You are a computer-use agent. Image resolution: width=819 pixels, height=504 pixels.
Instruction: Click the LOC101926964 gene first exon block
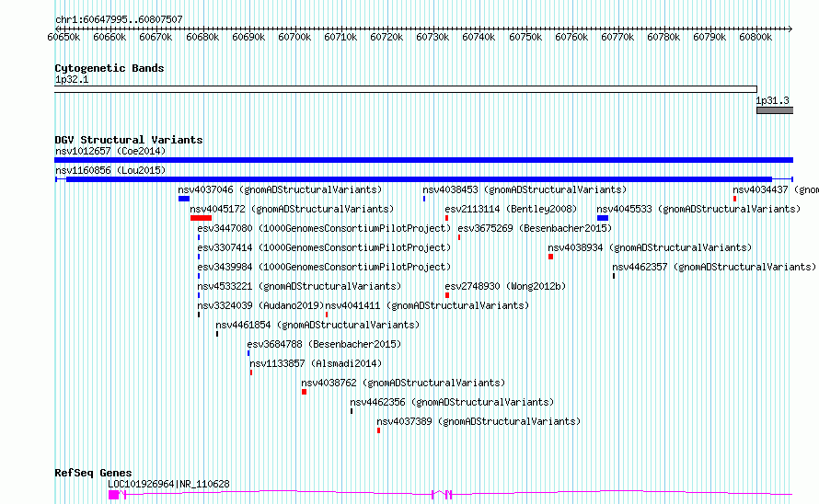click(x=113, y=495)
